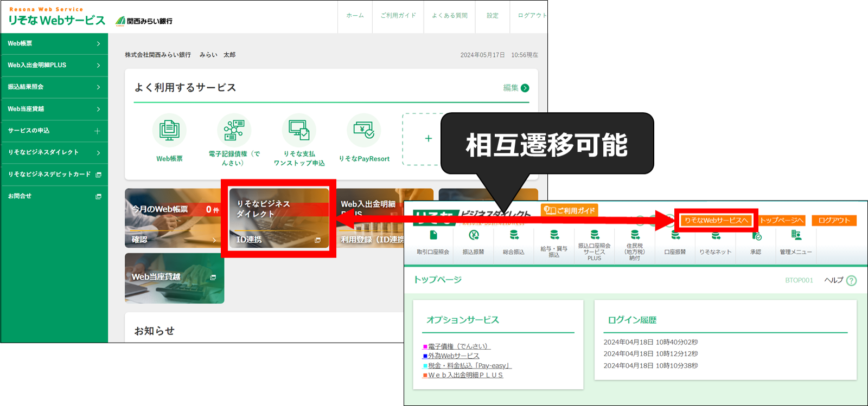The height and width of the screenshot is (406, 868).
Task: Open 設定 in top navigation
Action: [x=493, y=16]
